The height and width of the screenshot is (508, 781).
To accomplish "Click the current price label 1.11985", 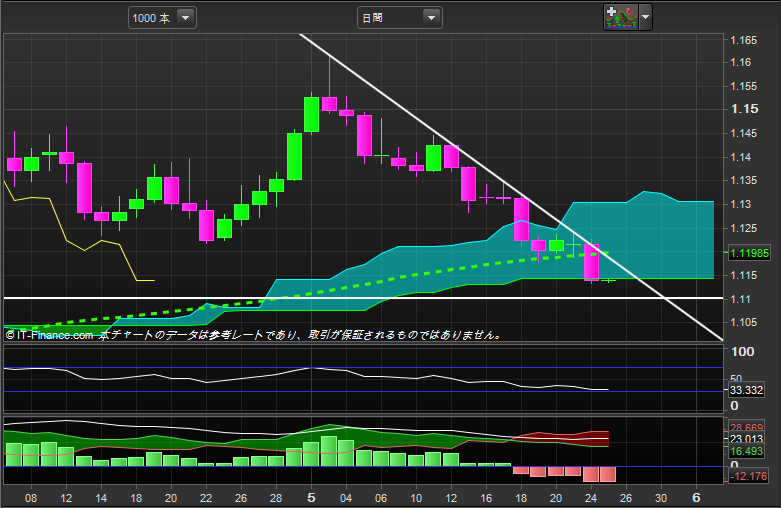I will click(749, 253).
